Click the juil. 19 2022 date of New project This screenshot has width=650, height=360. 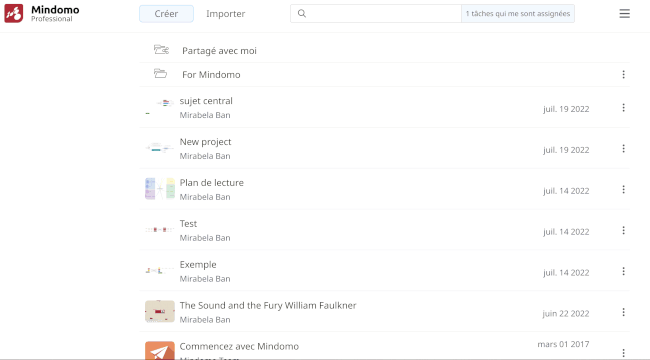pos(566,150)
